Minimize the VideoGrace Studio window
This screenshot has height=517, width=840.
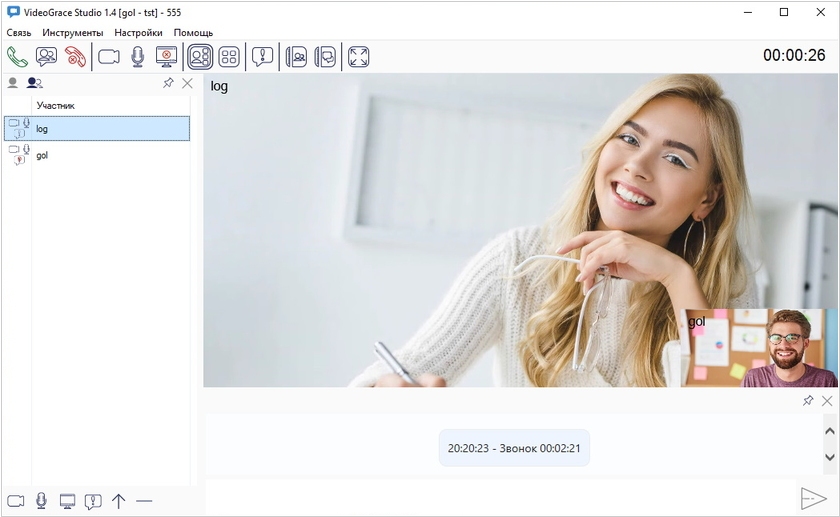coord(748,12)
